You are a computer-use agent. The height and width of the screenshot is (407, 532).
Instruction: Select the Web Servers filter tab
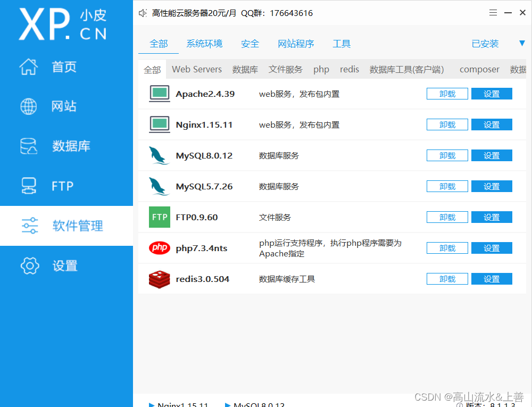click(196, 69)
